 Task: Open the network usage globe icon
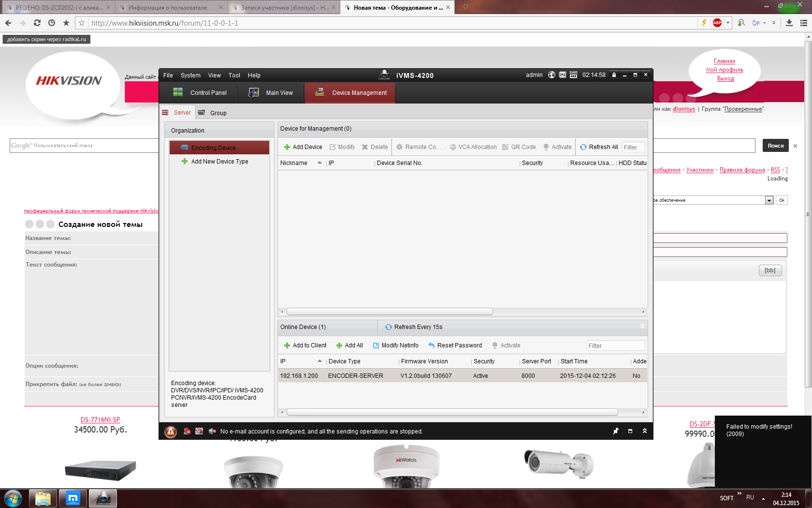tap(551, 75)
